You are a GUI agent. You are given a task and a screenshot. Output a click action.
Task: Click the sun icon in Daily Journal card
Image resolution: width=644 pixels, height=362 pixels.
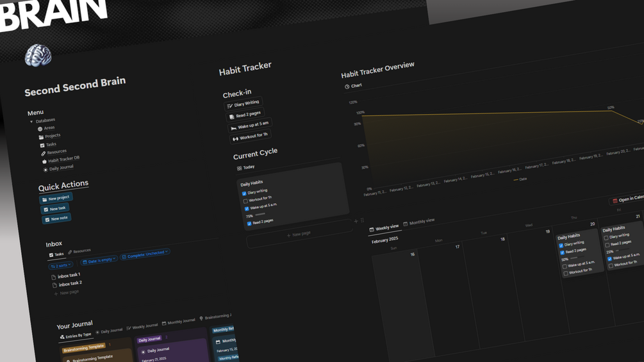point(143,352)
